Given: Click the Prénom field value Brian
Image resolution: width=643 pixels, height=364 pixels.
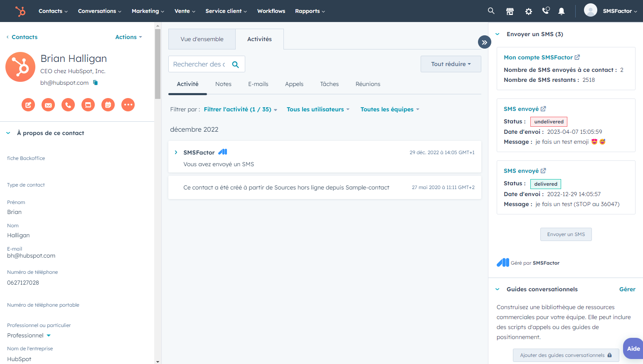Looking at the screenshot, I should pos(14,212).
